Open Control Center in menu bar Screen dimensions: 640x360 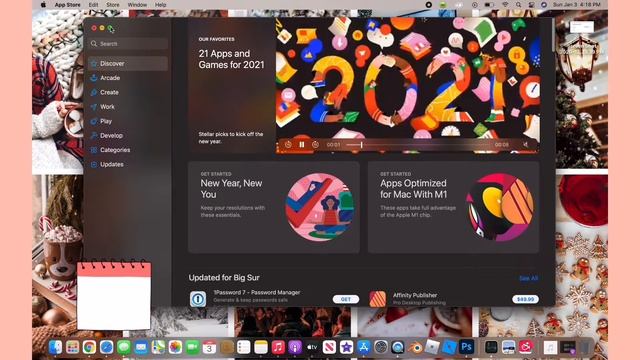tap(531, 5)
